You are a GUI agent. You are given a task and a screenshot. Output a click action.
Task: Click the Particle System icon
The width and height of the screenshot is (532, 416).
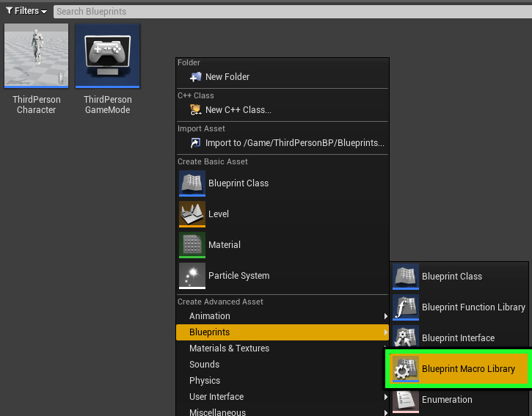click(x=192, y=276)
